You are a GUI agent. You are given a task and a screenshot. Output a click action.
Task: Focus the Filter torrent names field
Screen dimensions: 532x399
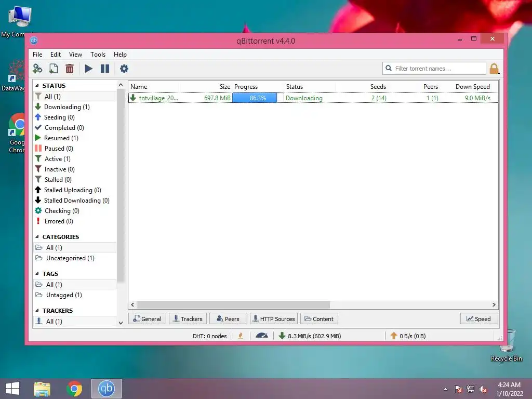tap(434, 68)
